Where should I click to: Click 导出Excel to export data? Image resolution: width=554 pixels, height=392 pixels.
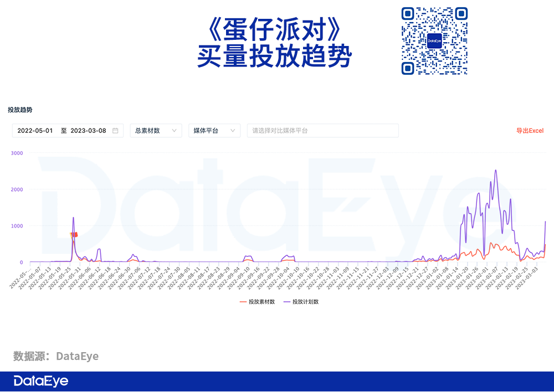(x=530, y=131)
